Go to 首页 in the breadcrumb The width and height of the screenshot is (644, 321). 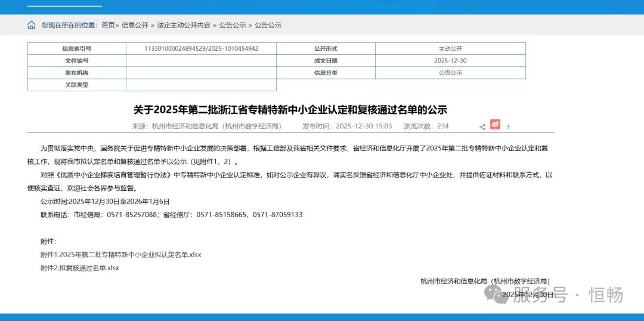(108, 25)
